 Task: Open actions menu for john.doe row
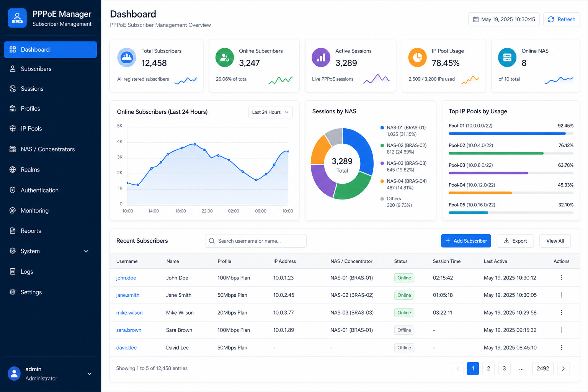tap(562, 278)
